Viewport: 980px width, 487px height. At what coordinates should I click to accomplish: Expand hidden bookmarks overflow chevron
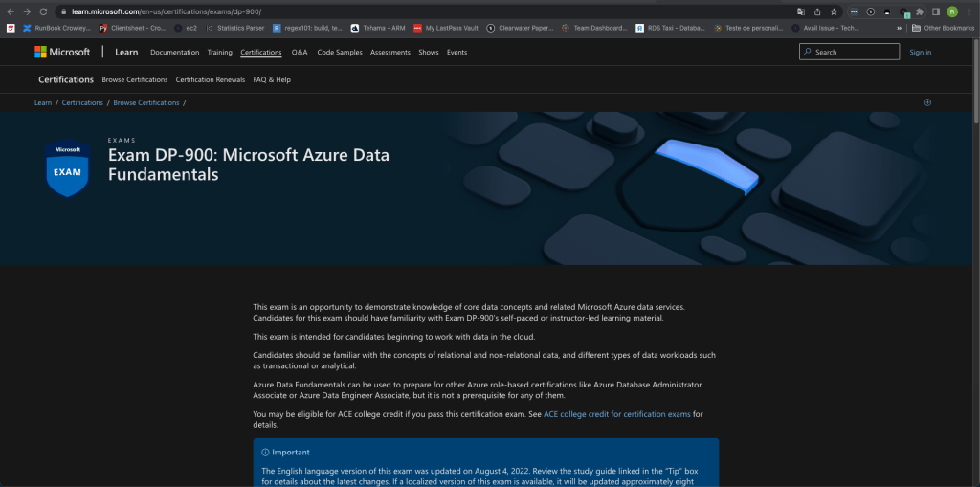point(900,28)
